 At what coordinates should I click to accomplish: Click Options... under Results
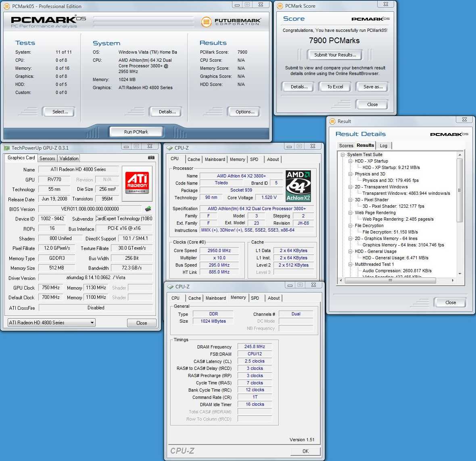pos(244,112)
